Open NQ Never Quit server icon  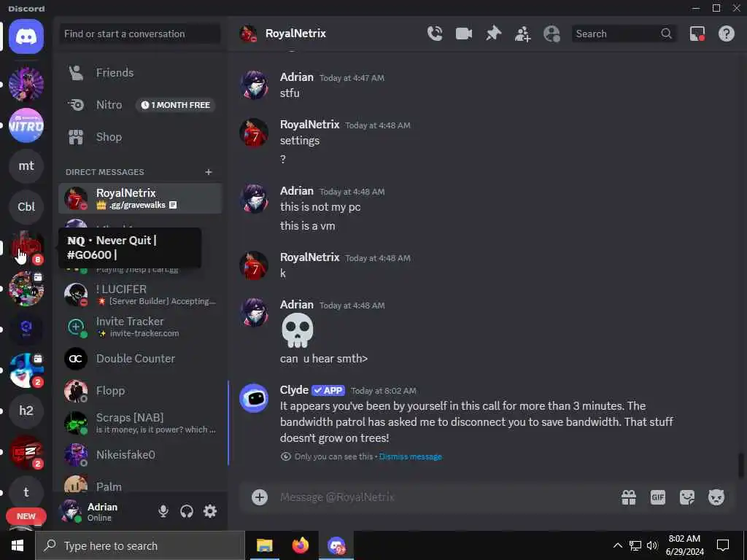point(26,248)
